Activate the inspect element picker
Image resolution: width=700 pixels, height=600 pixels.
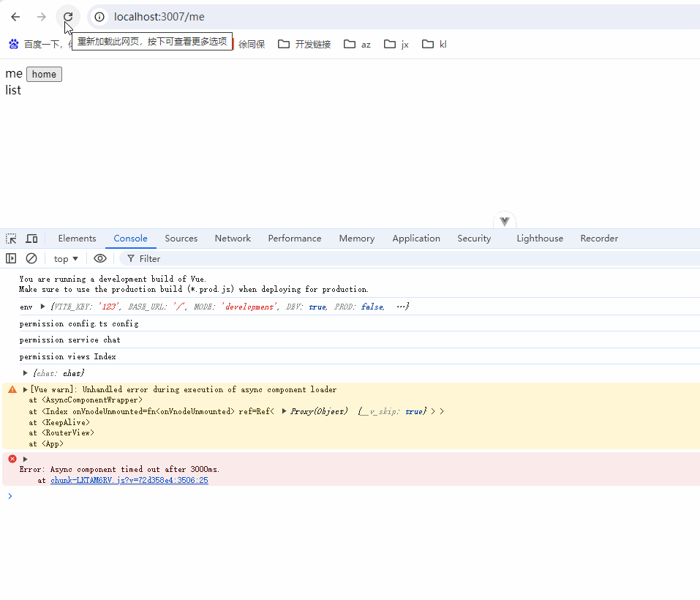[x=11, y=239]
